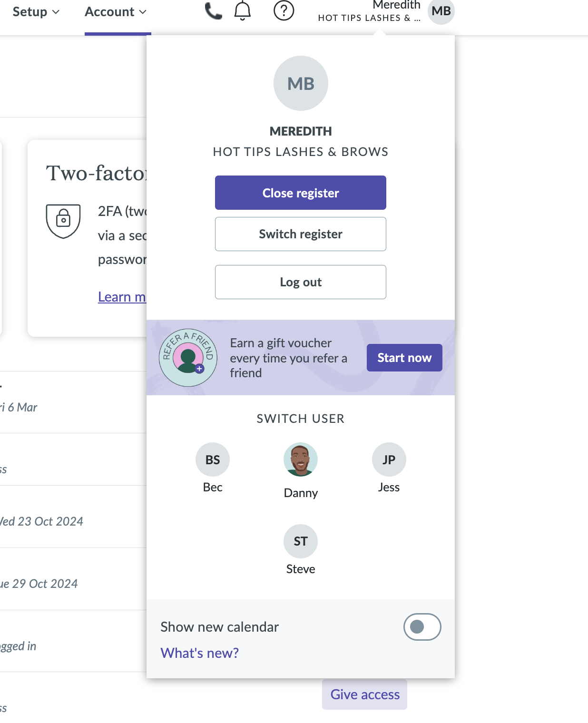The width and height of the screenshot is (588, 723).
Task: Click the two-factor shield lock icon
Action: 63,221
